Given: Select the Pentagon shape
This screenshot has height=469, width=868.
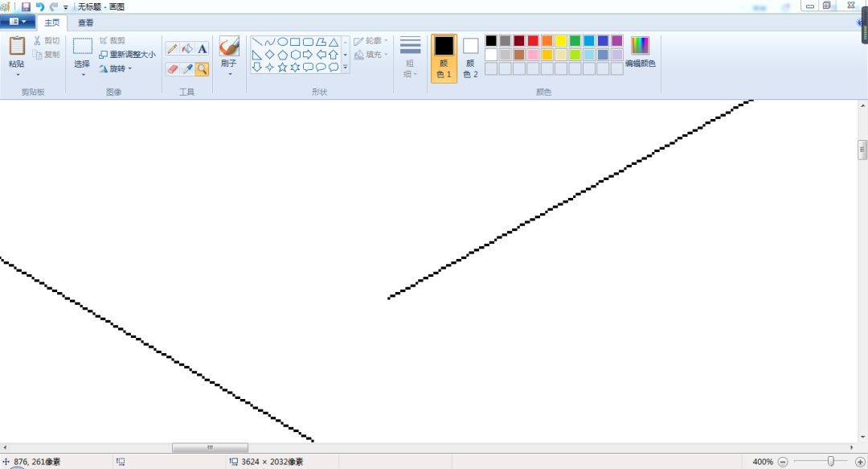Looking at the screenshot, I should 282,55.
